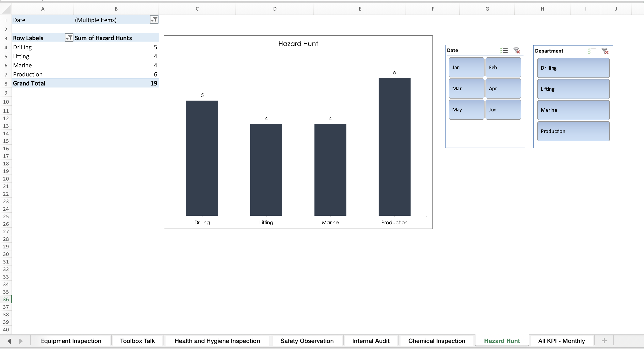Toggle Production in the Department slicer
The height and width of the screenshot is (349, 644).
tap(573, 131)
